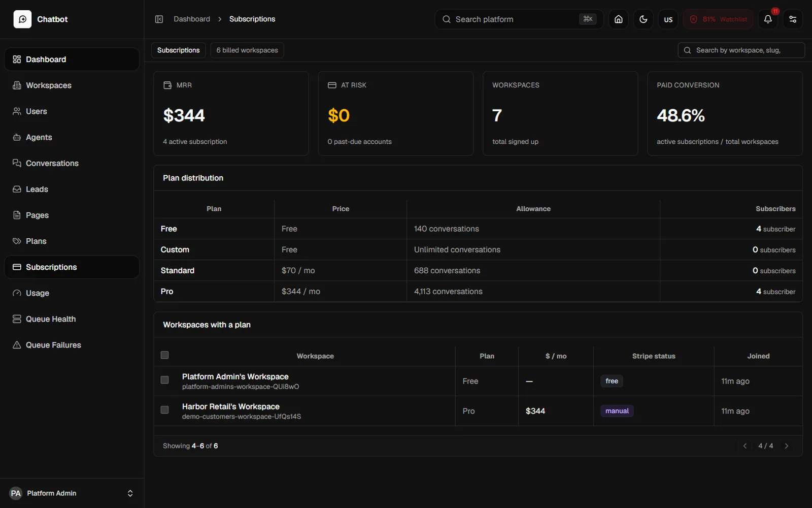Click the Queue Failures warning icon
Viewport: 812px width, 508px height.
(x=17, y=345)
